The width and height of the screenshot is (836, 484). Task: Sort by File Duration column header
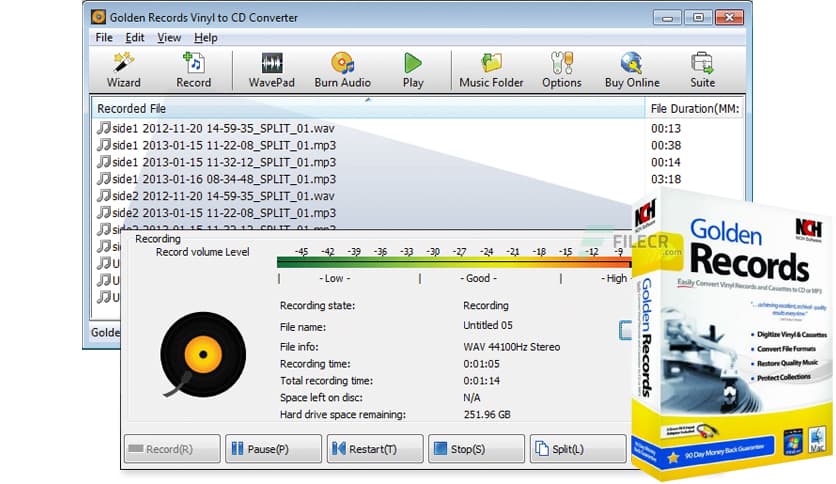[694, 108]
